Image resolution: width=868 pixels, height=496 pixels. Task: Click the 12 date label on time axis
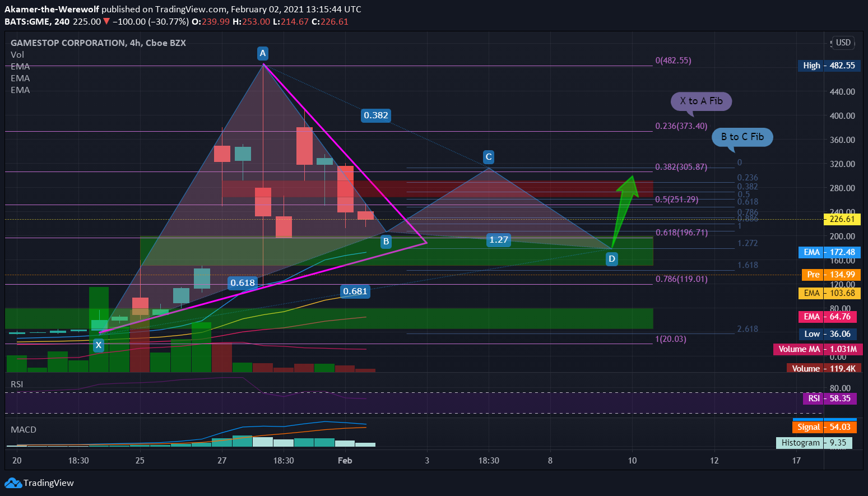714,461
